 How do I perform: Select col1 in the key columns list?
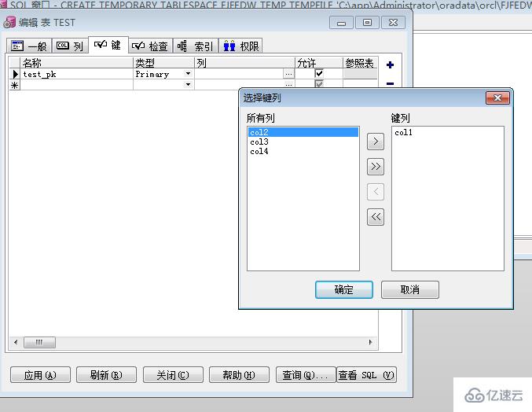[x=447, y=133]
